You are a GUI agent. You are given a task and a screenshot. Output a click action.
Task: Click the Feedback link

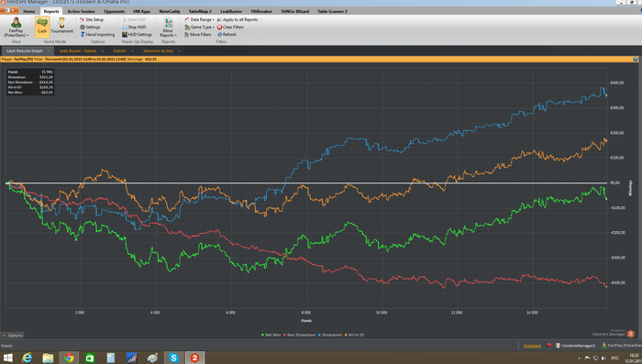(532, 346)
